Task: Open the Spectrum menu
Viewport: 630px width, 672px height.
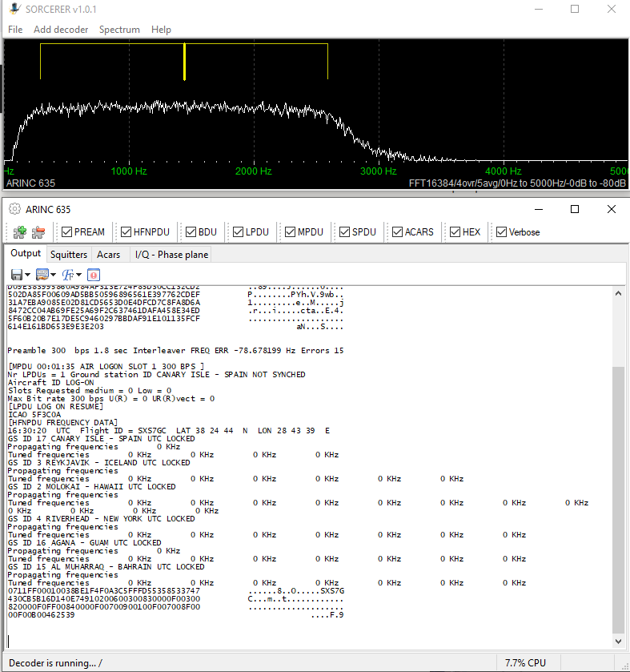Action: point(119,30)
